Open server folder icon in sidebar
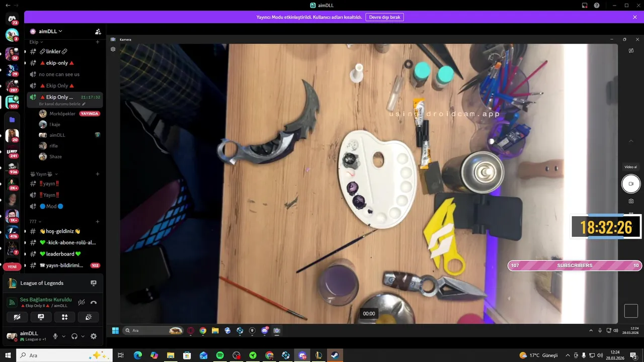This screenshot has width=644, height=362. tap(12, 120)
